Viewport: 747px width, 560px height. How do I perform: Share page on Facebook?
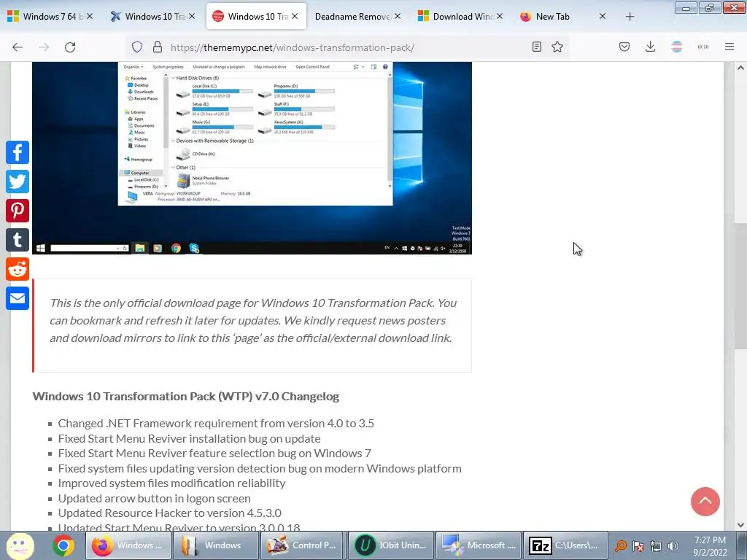pos(18,152)
